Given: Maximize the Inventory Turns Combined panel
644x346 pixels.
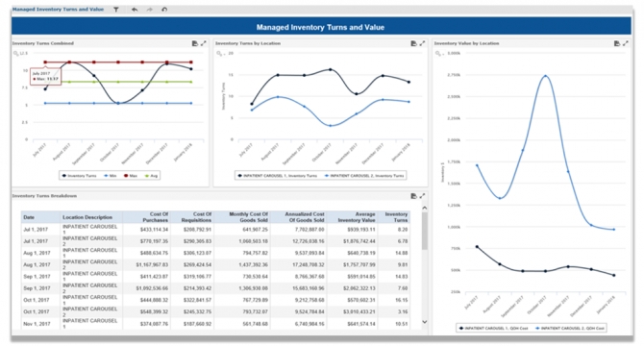Looking at the screenshot, I should coord(204,43).
